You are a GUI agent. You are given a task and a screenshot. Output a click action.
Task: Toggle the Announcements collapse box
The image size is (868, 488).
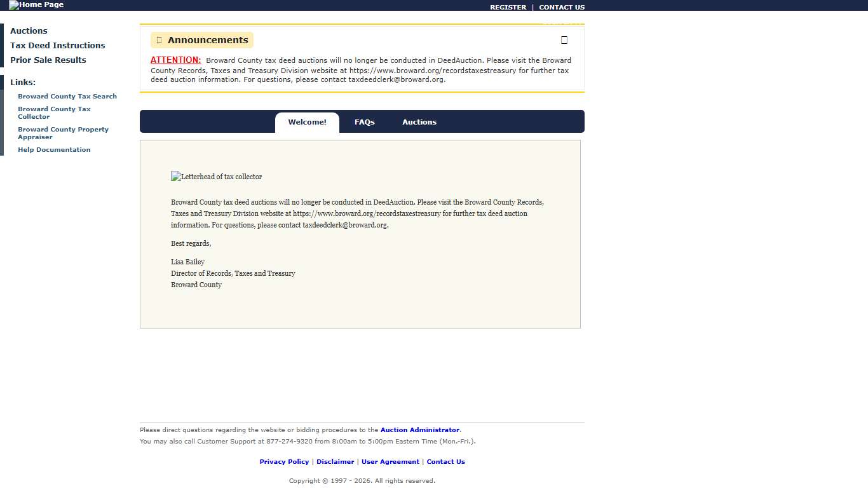(x=564, y=39)
